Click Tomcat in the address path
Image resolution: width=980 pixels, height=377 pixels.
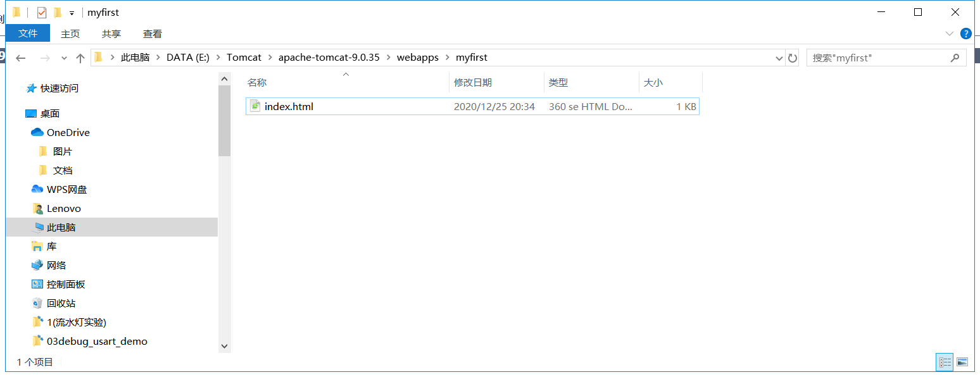tap(244, 58)
